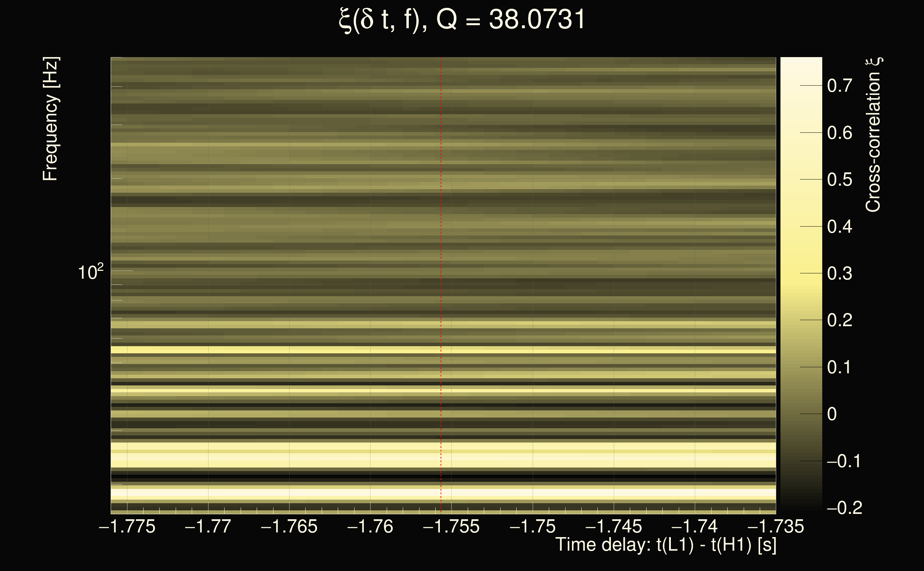Click the 0.5 tick label on colorbar
924x571 pixels.
point(839,180)
